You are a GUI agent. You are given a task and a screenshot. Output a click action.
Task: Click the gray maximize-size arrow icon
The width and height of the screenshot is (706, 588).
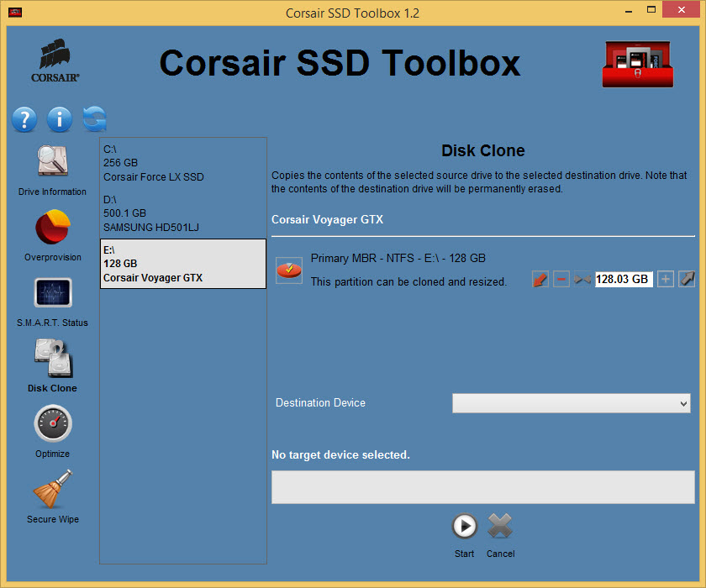pos(687,280)
